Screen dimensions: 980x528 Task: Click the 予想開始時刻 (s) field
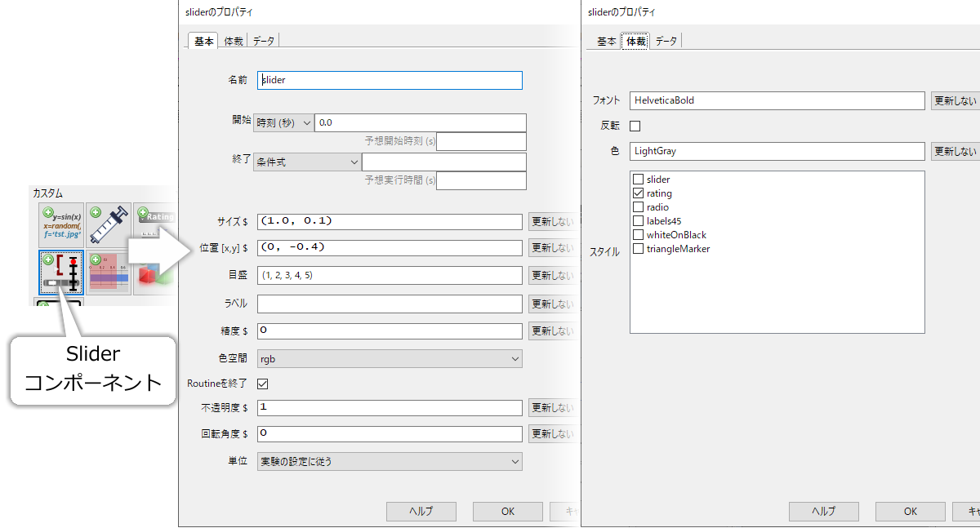tap(482, 141)
